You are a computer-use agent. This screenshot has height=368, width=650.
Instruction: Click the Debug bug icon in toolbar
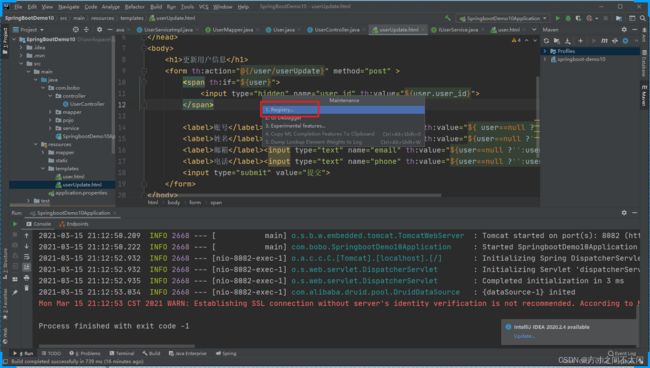pyautogui.click(x=568, y=18)
